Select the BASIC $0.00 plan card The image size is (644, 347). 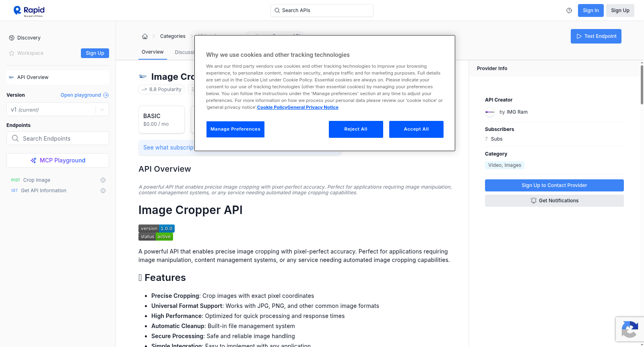(161, 120)
